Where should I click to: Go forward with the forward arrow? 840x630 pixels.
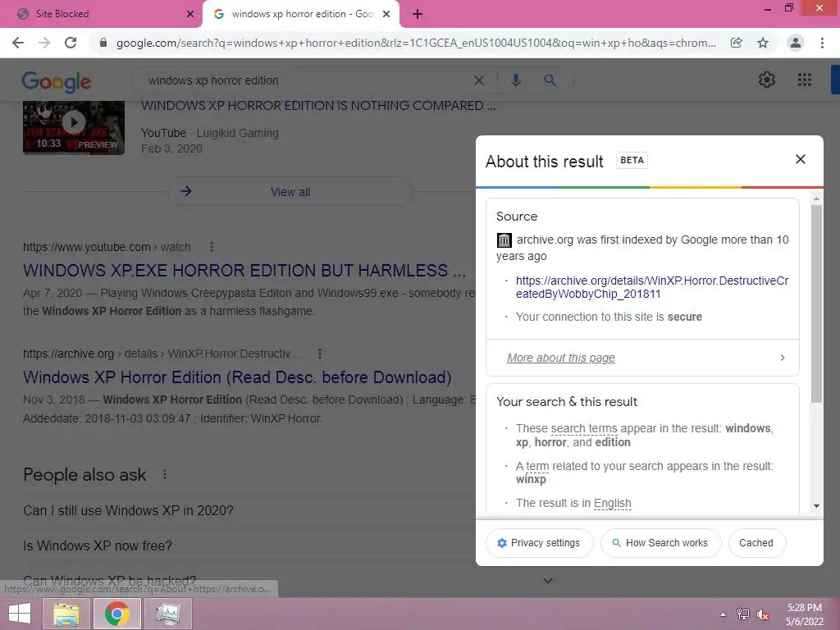pyautogui.click(x=44, y=43)
